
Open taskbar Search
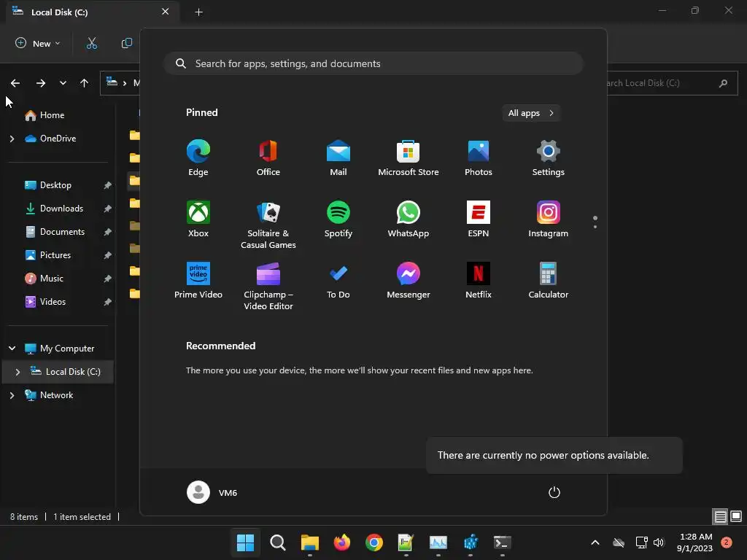277,542
